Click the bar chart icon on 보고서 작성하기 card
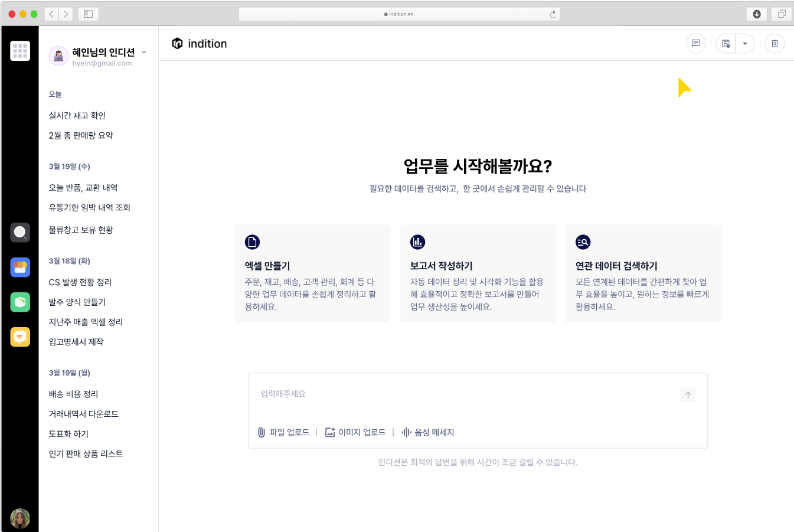The height and width of the screenshot is (532, 794). [418, 242]
